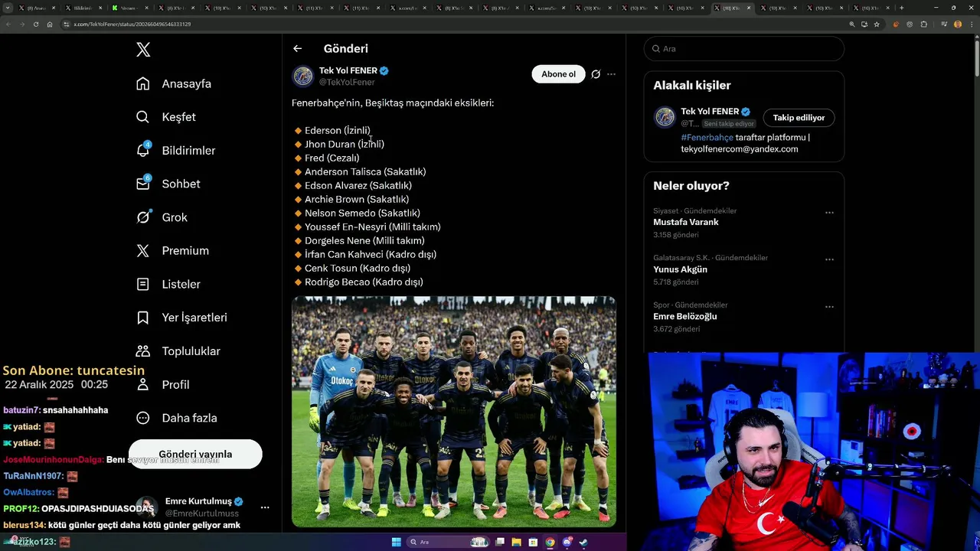This screenshot has width=980, height=551.
Task: Open the Premium page
Action: pyautogui.click(x=172, y=251)
